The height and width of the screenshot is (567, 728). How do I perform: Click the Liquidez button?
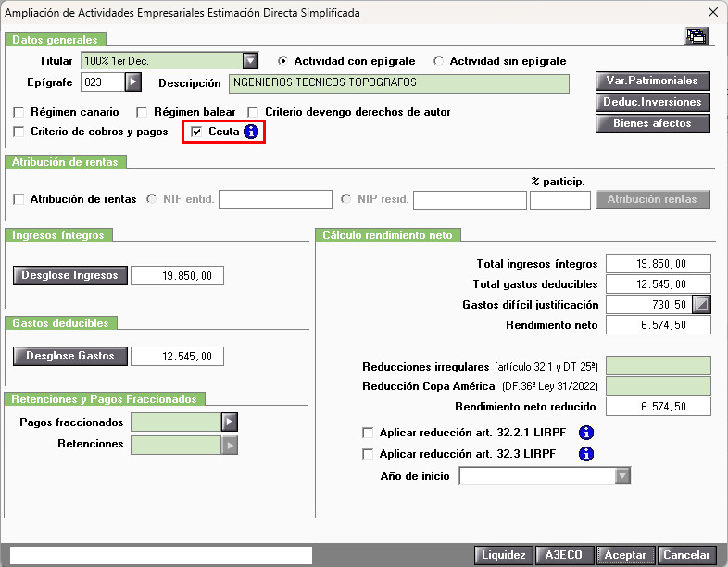click(504, 555)
